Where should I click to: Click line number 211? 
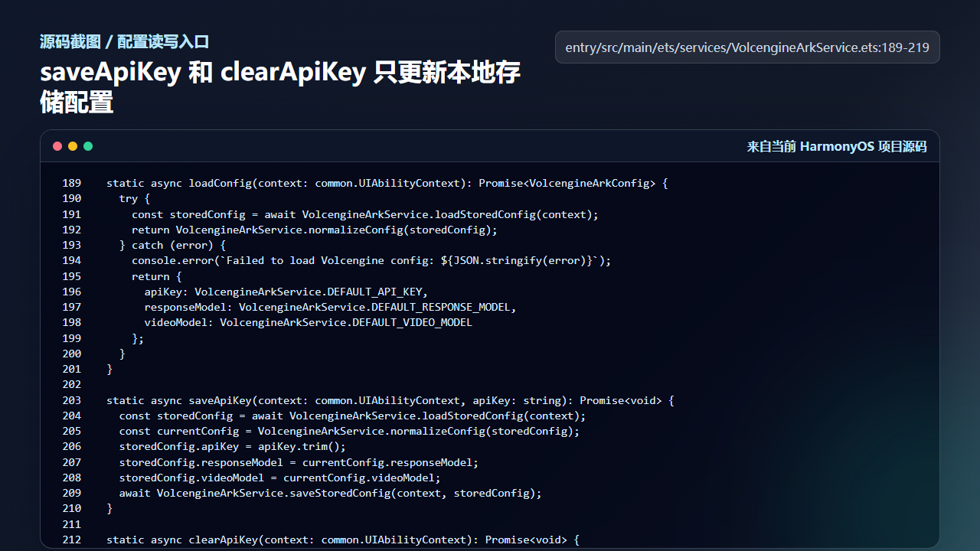coord(72,524)
